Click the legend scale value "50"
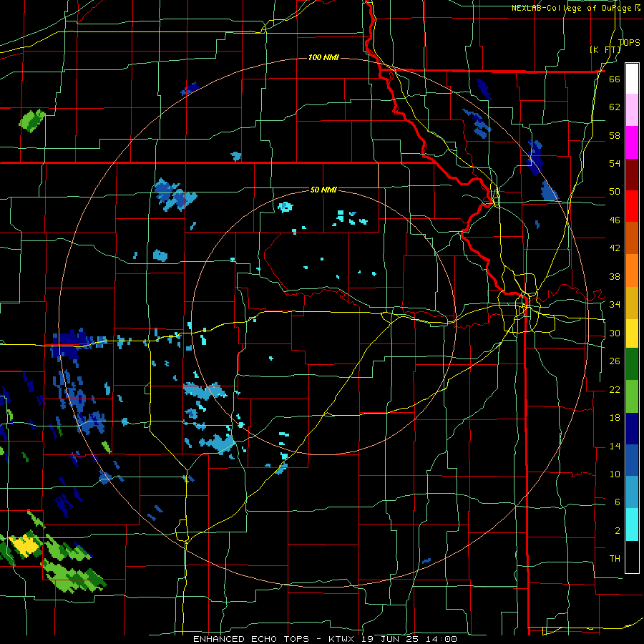The height and width of the screenshot is (644, 644). pos(615,192)
